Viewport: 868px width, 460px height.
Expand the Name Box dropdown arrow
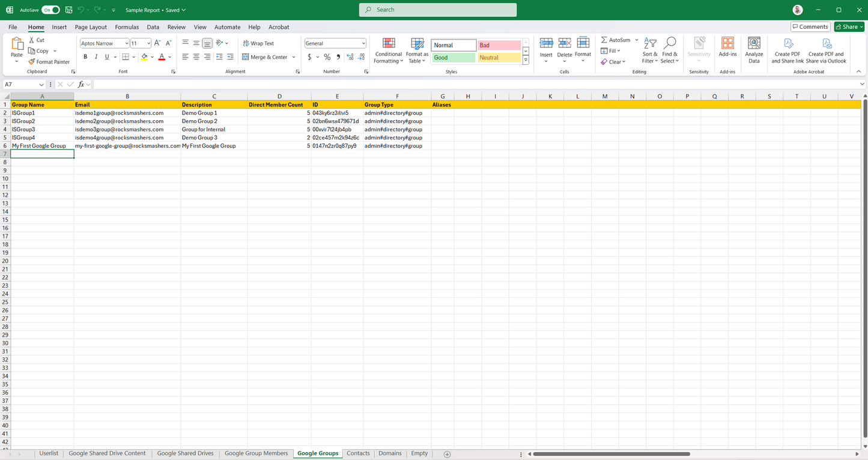(x=41, y=85)
